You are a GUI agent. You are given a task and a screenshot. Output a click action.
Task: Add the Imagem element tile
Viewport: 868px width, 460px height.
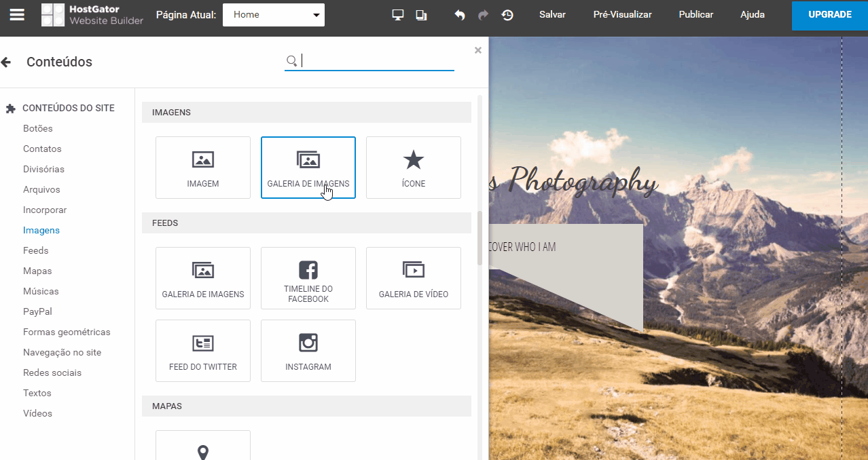click(203, 168)
